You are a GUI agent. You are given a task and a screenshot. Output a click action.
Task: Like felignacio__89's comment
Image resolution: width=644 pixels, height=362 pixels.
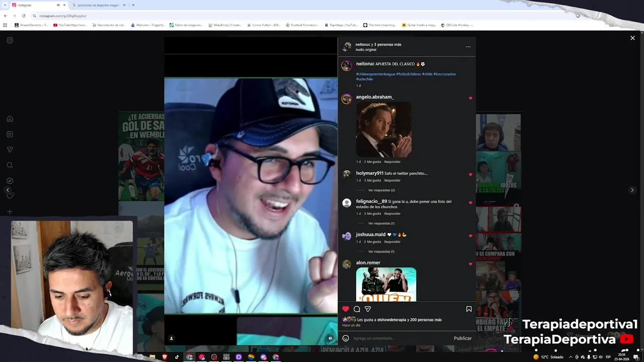point(470,203)
